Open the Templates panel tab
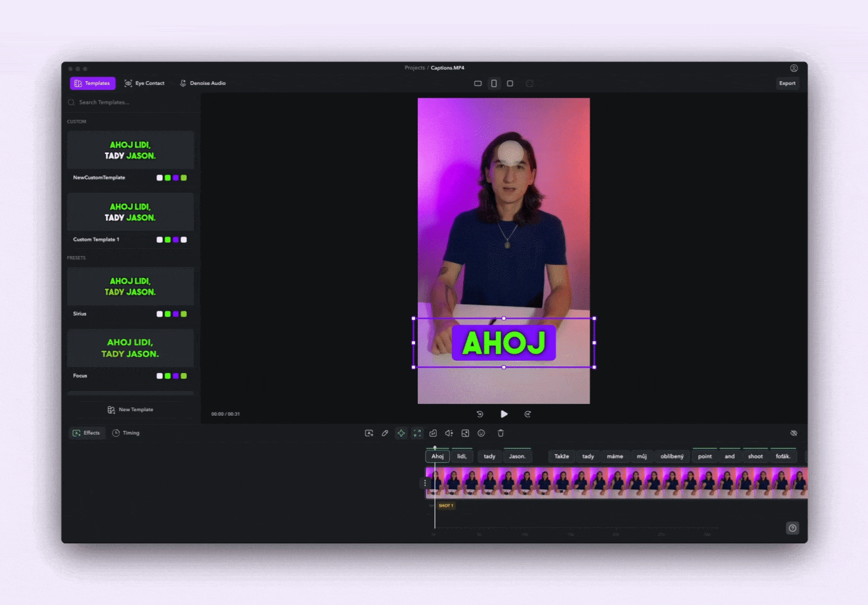The width and height of the screenshot is (868, 605). [92, 83]
